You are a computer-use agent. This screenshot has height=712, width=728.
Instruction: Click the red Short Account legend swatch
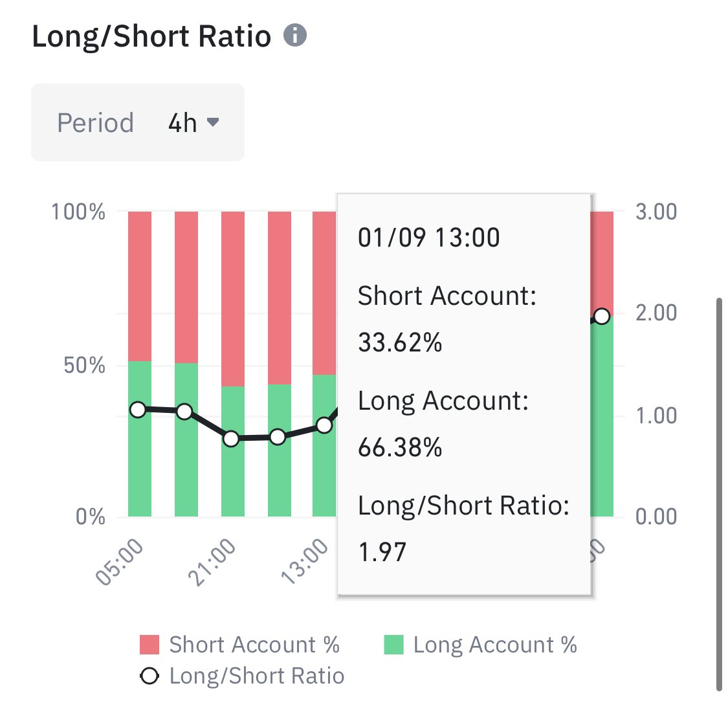149,645
